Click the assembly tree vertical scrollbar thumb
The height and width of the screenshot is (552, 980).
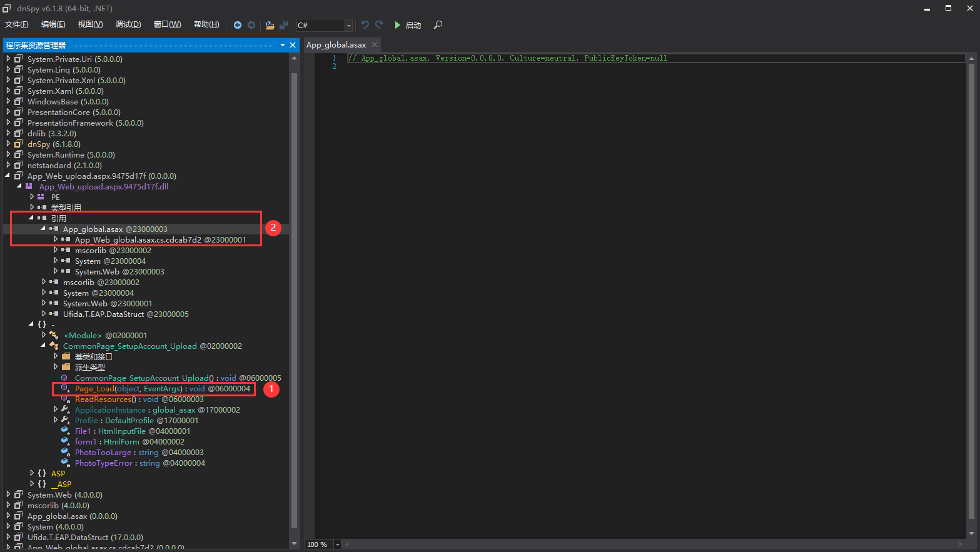tap(294, 300)
